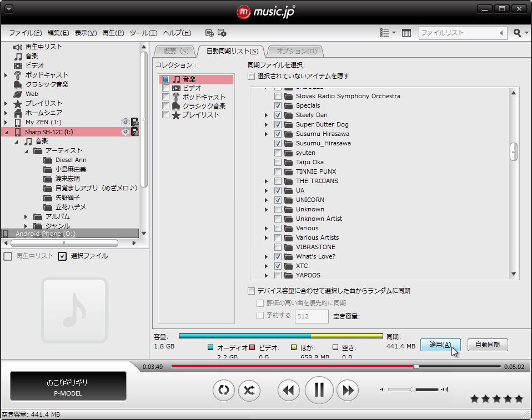Expand My ZEN (J:) device node

pyautogui.click(x=6, y=123)
